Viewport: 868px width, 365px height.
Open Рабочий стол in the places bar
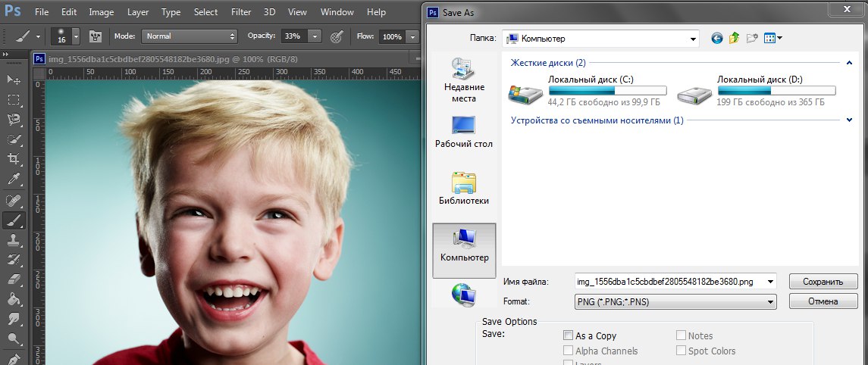[464, 132]
